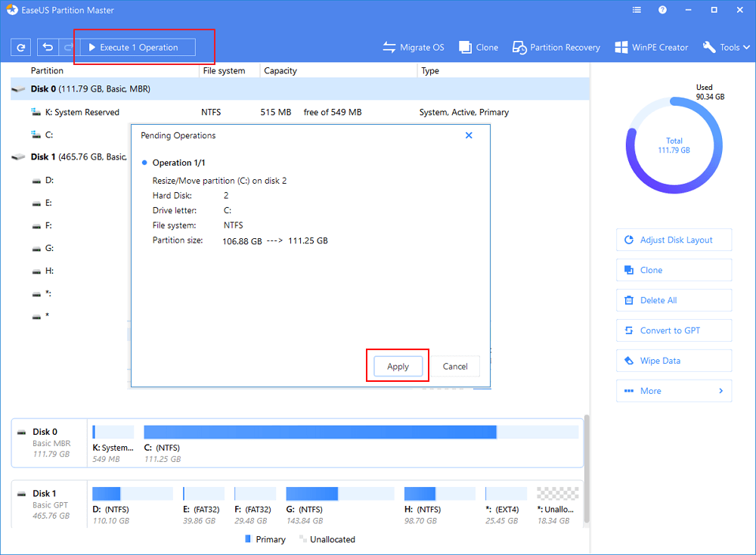756x555 pixels.
Task: Click the EaseUS Partition Master logo icon
Action: tap(11, 10)
